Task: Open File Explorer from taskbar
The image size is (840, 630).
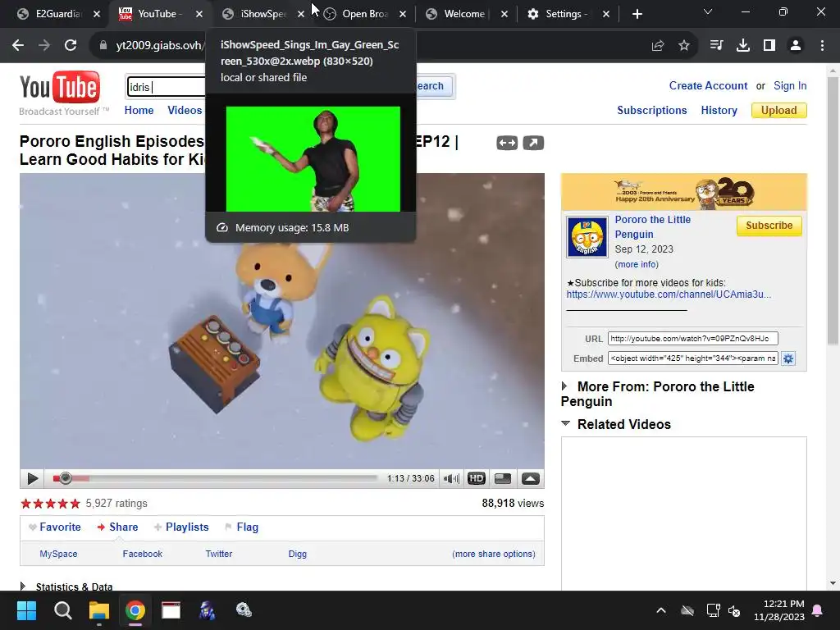Action: [99, 610]
